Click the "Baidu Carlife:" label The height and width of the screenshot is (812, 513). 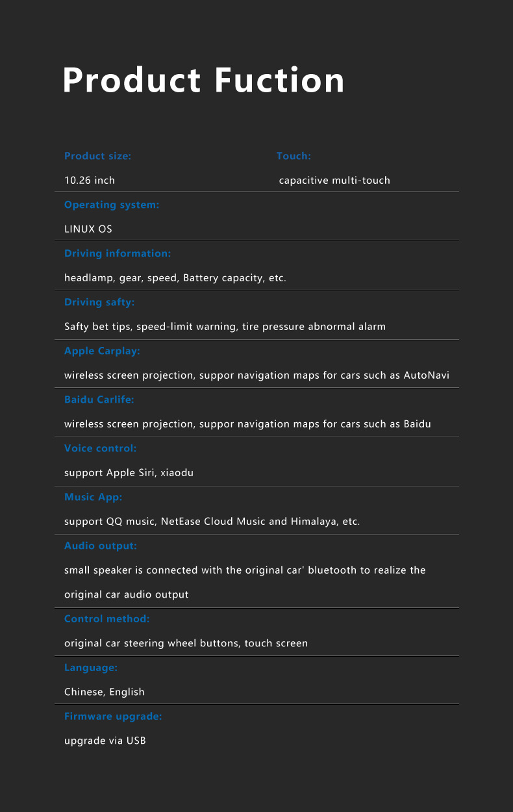(99, 400)
